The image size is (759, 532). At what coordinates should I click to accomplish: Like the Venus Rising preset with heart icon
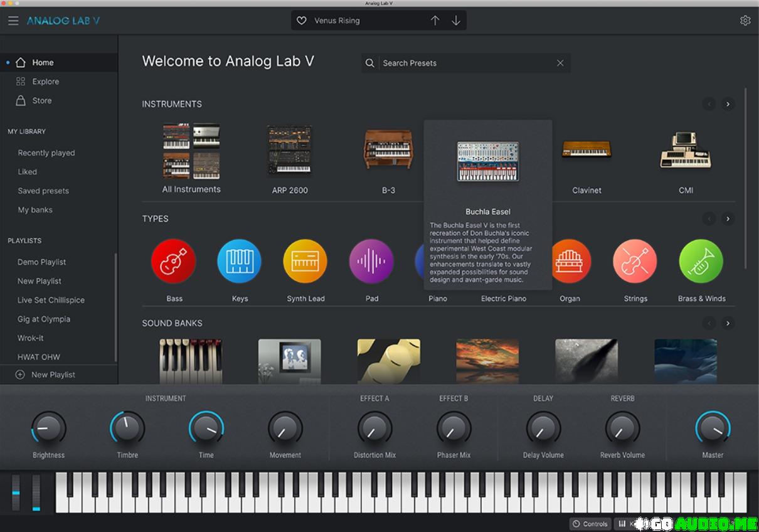pyautogui.click(x=301, y=21)
